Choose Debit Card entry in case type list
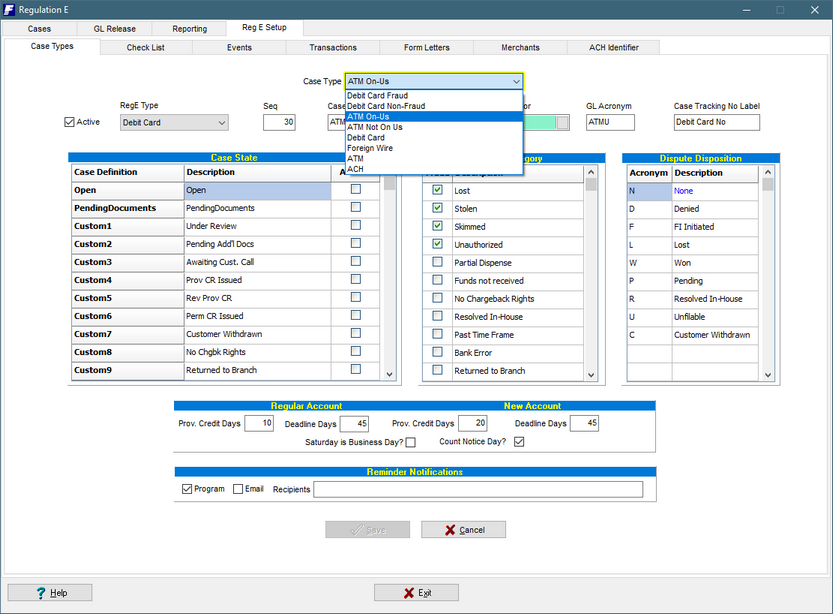This screenshot has width=833, height=614. 434,138
